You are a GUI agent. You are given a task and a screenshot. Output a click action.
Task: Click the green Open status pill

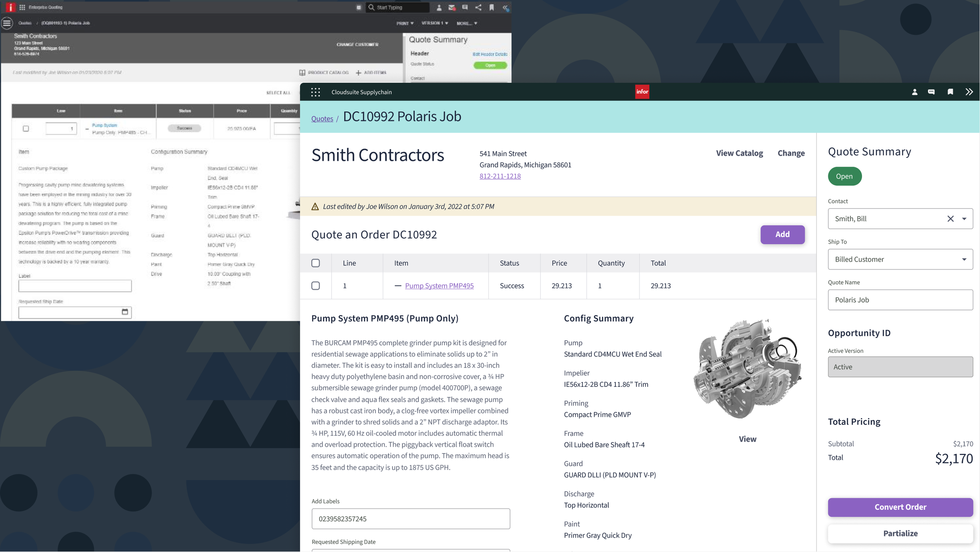[844, 176]
